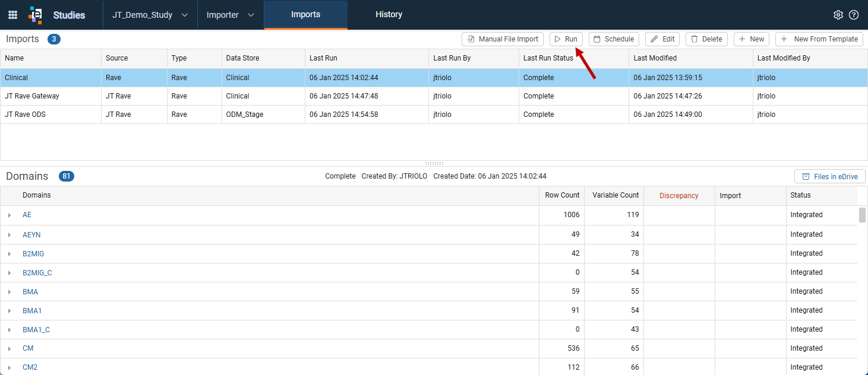
Task: Sort by Last Run column header
Action: pos(367,58)
